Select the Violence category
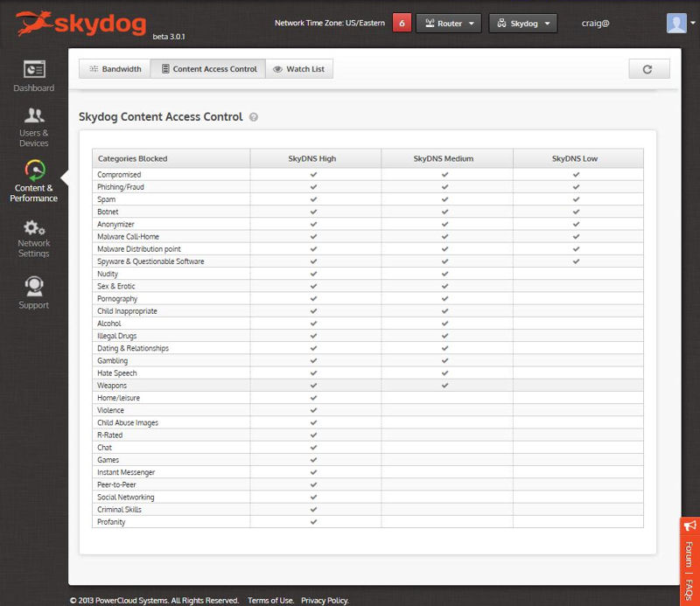700x606 pixels. (111, 410)
